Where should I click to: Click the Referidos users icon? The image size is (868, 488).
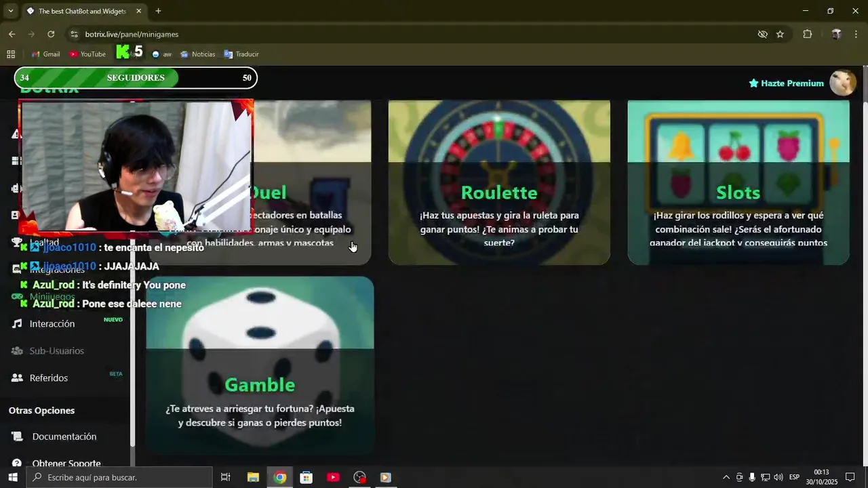pos(17,378)
